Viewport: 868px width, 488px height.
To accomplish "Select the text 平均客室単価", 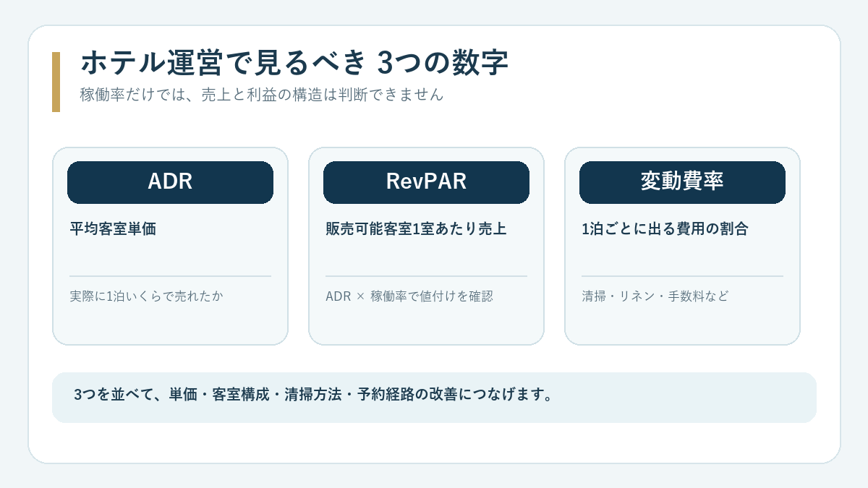I will [113, 229].
